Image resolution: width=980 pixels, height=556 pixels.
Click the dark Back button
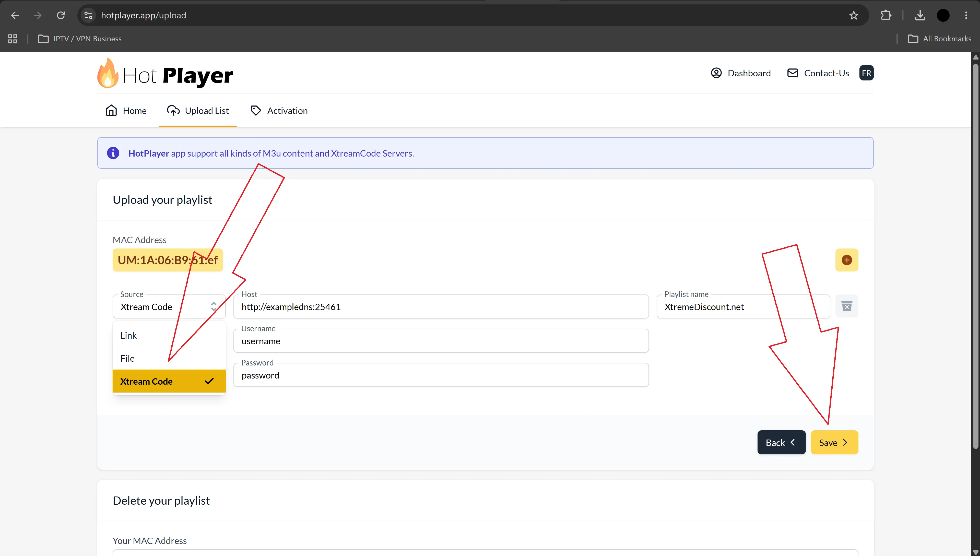coord(781,442)
